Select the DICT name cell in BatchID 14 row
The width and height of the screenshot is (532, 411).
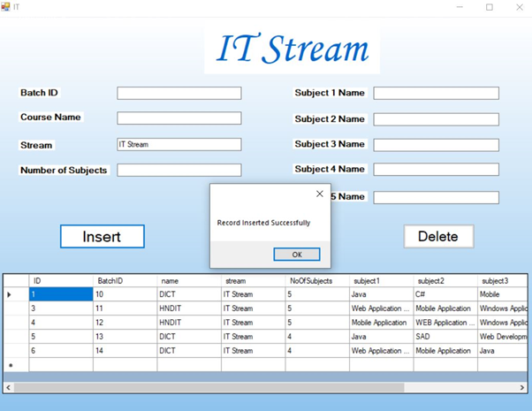click(189, 351)
